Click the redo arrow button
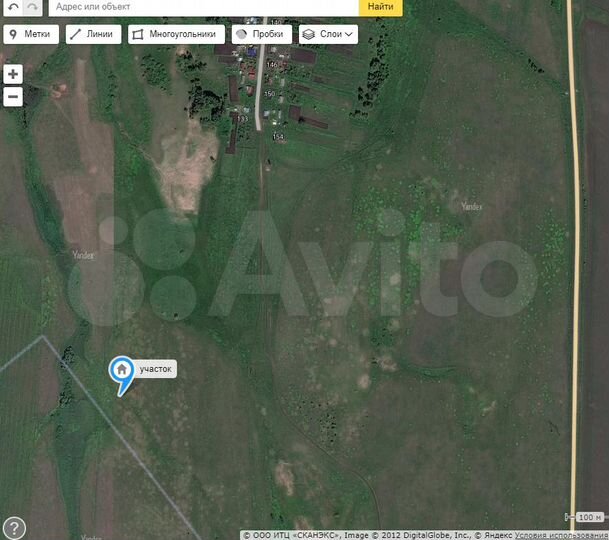 pos(33,7)
